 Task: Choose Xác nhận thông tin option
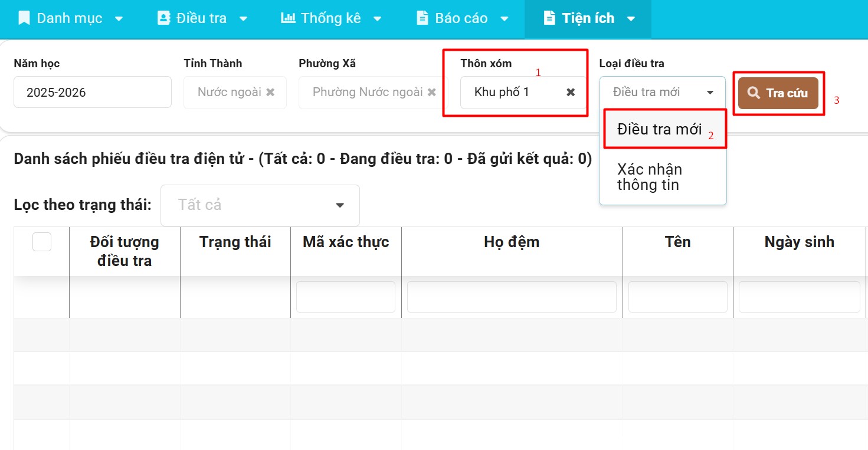pos(649,177)
